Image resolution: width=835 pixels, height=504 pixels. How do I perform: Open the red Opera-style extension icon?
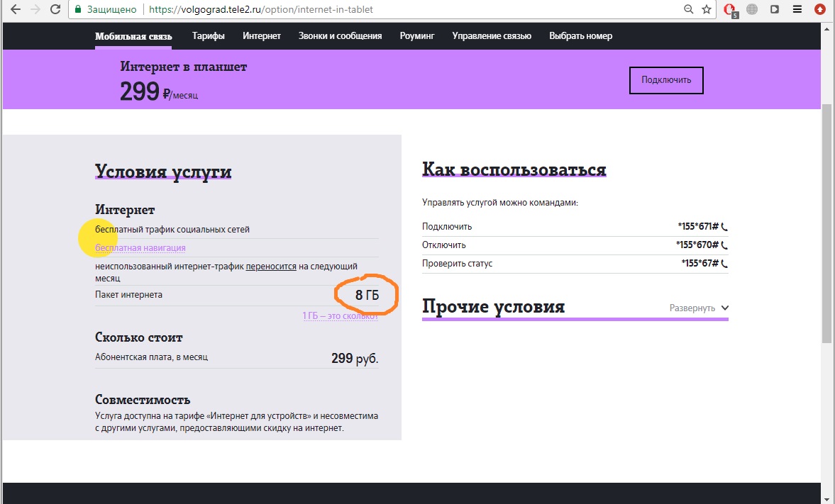click(729, 10)
